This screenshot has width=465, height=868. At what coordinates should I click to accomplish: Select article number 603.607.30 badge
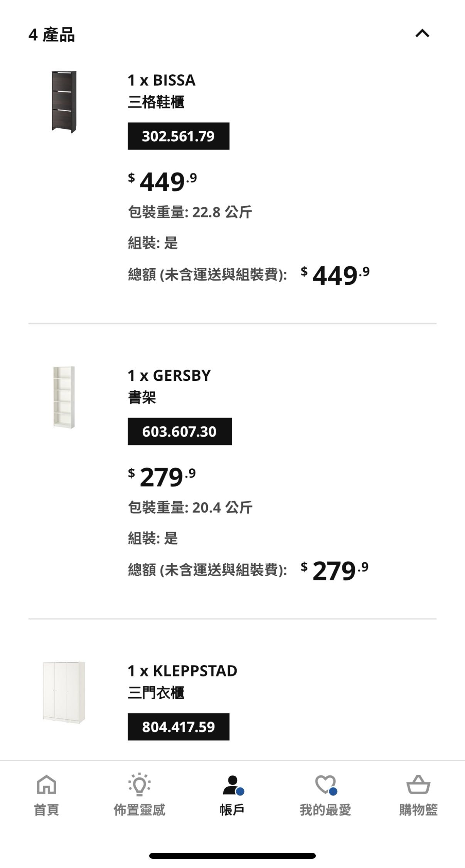pos(180,431)
